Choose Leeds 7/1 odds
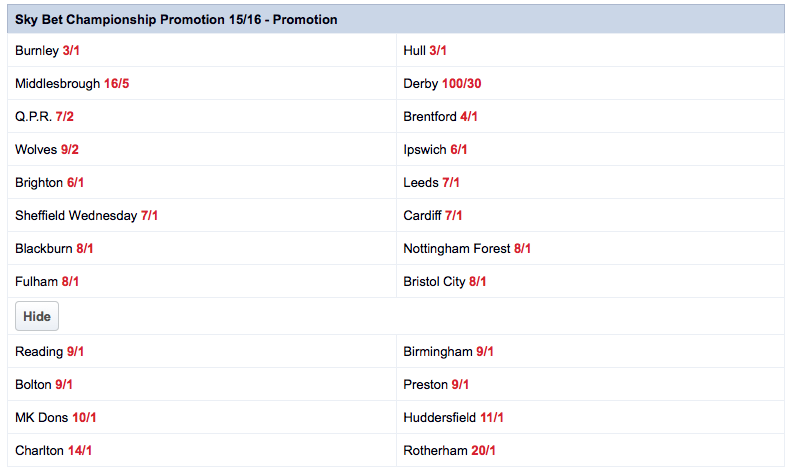 (x=451, y=182)
